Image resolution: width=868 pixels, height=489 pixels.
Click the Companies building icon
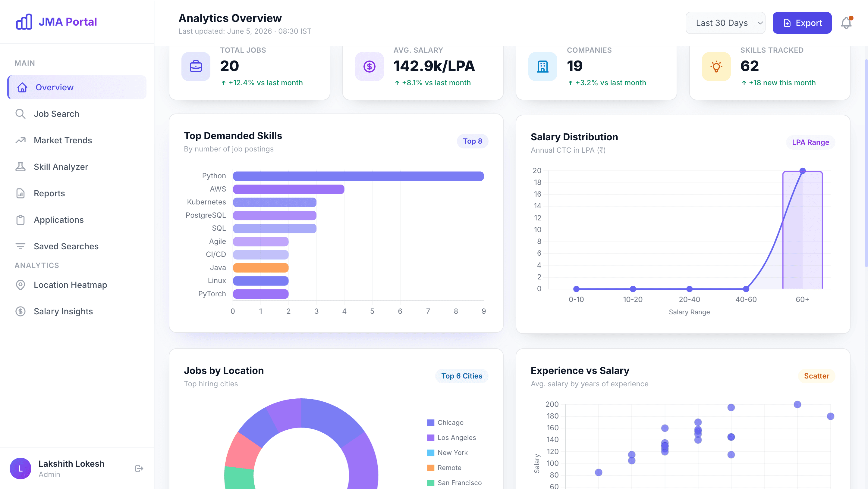542,66
